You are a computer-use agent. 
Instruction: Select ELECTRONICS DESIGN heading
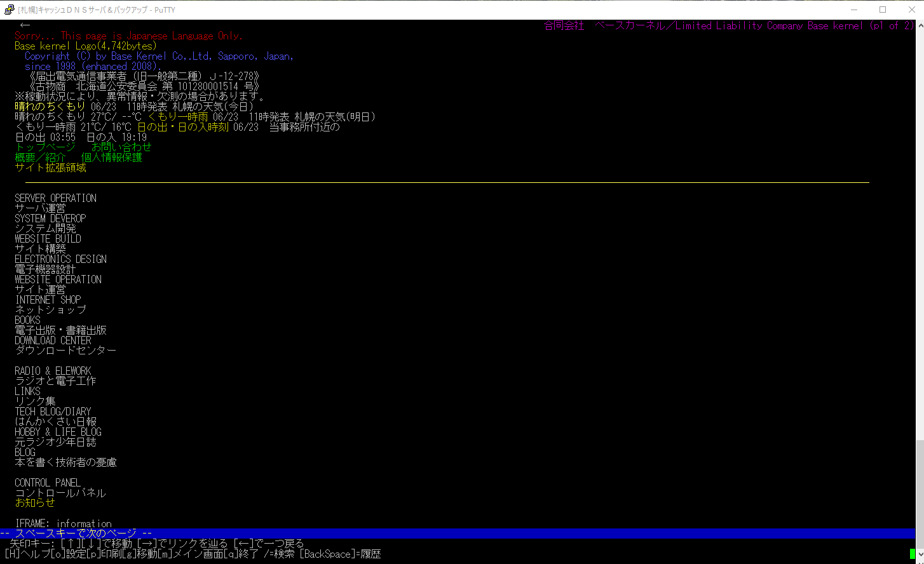point(61,259)
